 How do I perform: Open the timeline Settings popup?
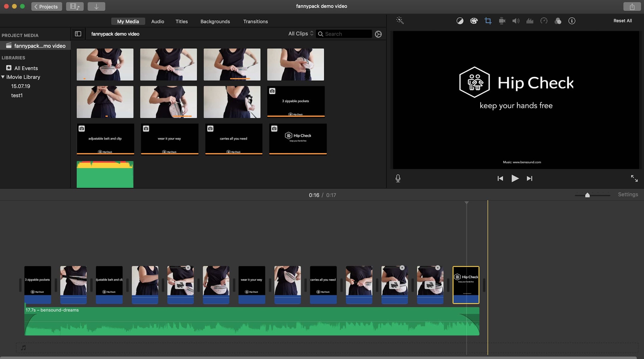click(x=628, y=195)
